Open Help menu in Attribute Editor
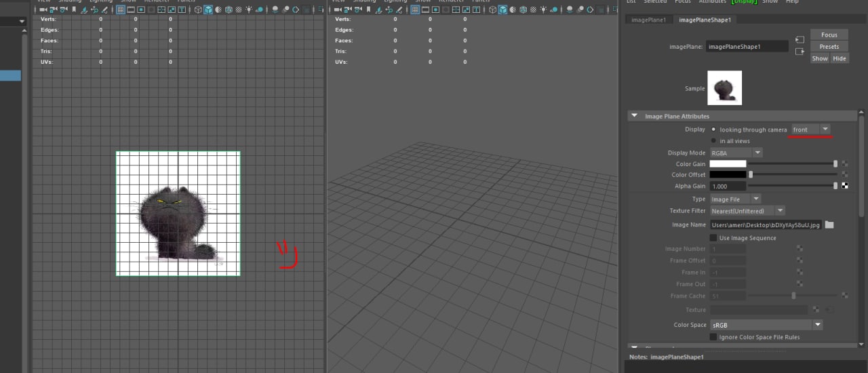 (792, 2)
